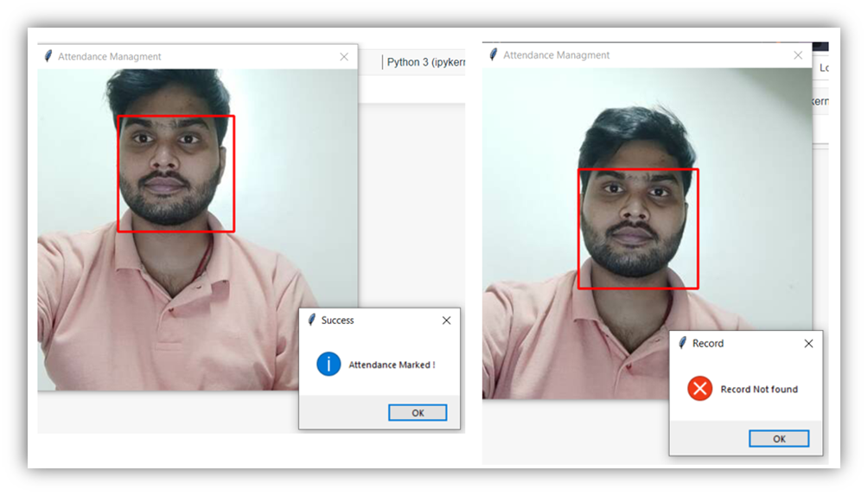
Task: Click red error icon in Record dialog
Action: pos(699,389)
